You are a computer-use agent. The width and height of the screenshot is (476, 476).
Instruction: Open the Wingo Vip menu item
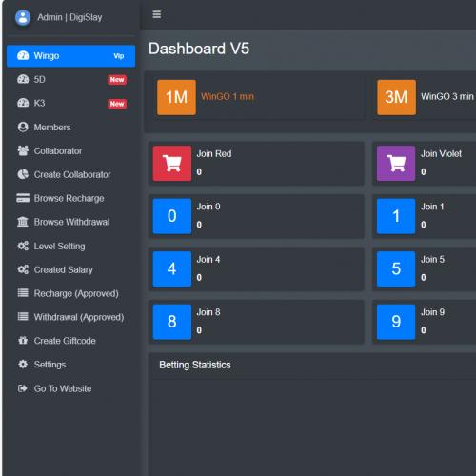point(71,56)
